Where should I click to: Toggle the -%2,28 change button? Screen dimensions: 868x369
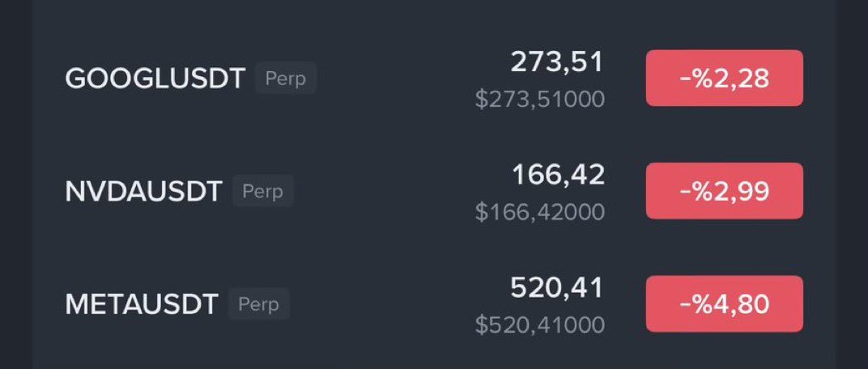click(x=724, y=78)
